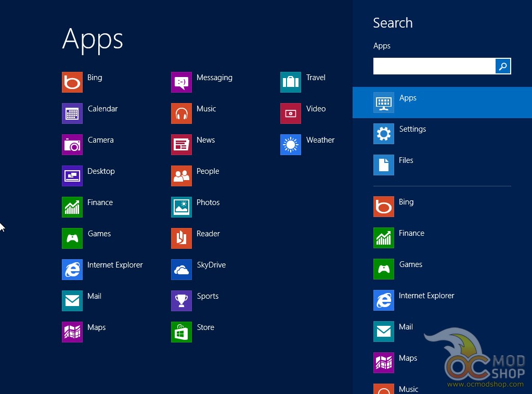Launch the Games icon in Apps list
532x394 pixels.
coord(72,238)
